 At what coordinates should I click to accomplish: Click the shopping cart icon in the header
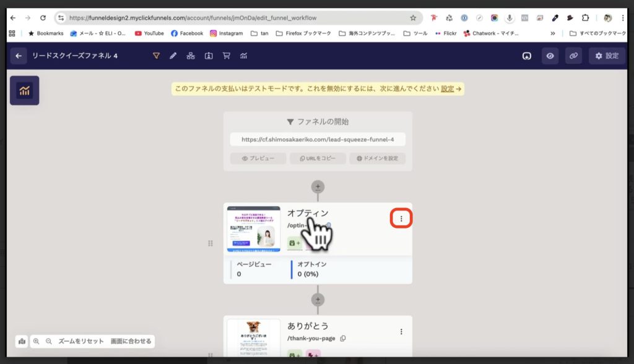tap(227, 56)
